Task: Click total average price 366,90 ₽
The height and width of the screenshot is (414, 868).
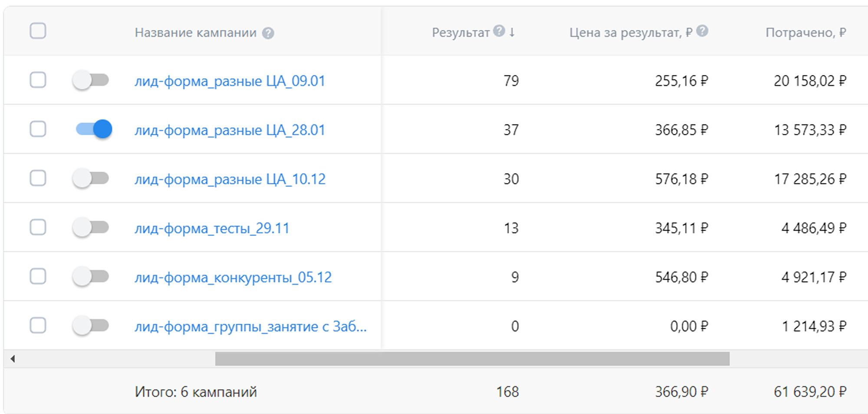Action: [x=681, y=392]
